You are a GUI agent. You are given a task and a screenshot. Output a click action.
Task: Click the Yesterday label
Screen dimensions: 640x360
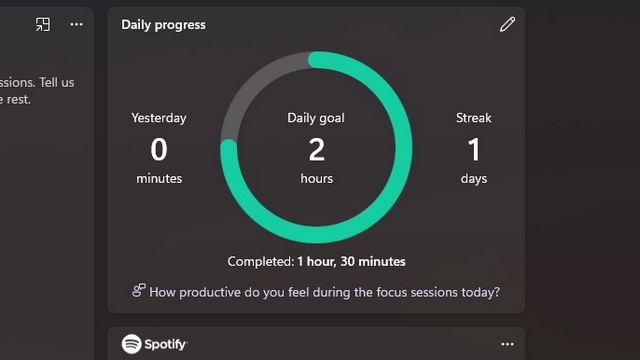(159, 118)
